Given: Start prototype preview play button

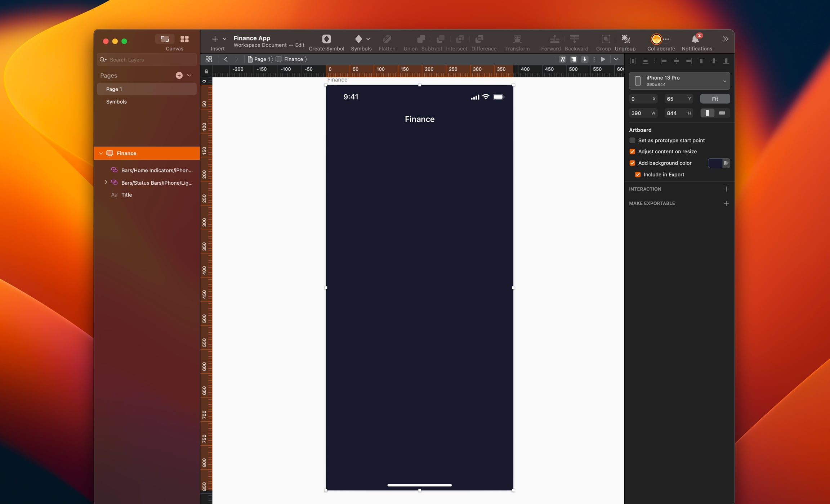Looking at the screenshot, I should pos(603,59).
